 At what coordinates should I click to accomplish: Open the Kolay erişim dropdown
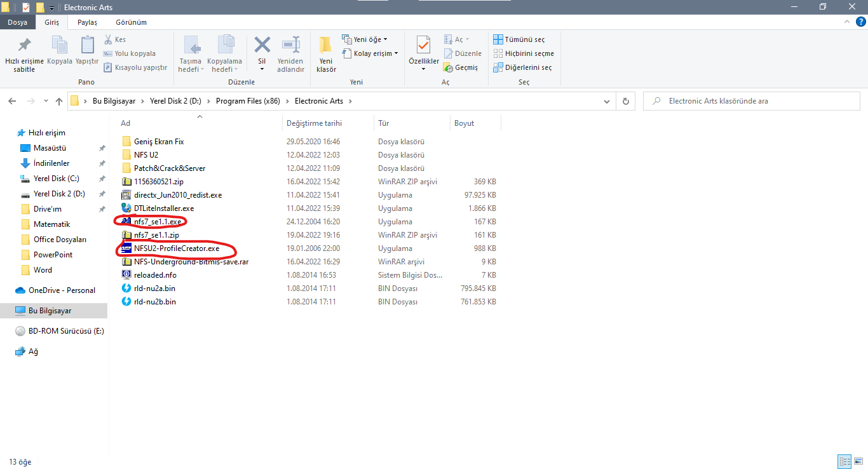point(370,53)
